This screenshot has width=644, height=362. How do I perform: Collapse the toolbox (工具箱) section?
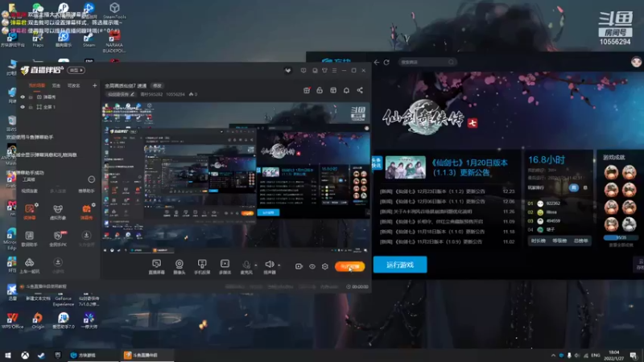click(x=91, y=179)
